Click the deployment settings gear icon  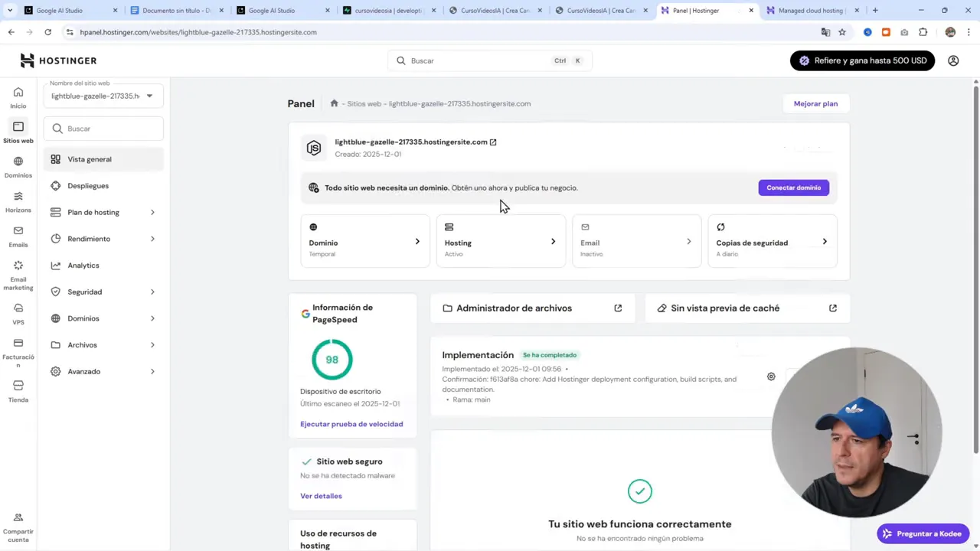tap(771, 377)
